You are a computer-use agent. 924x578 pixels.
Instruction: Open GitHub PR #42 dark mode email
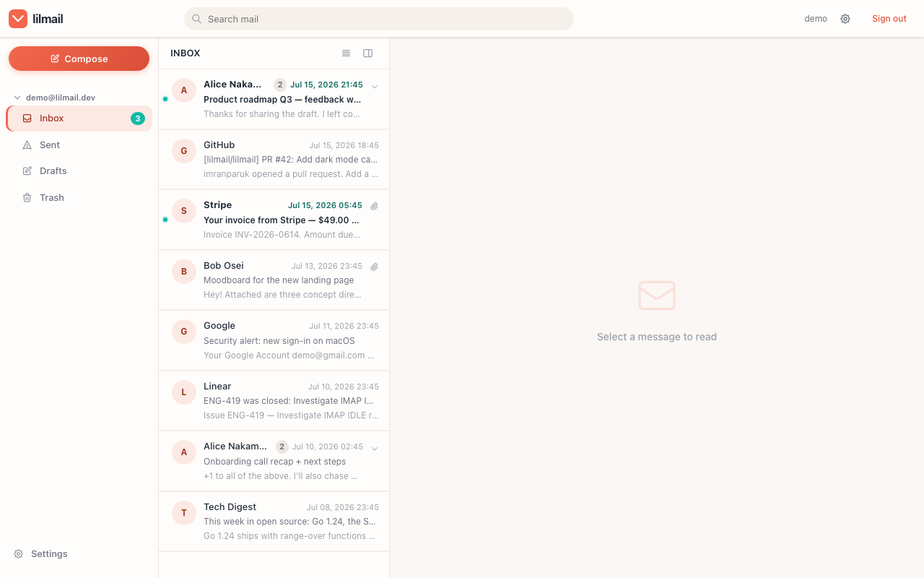pyautogui.click(x=274, y=160)
